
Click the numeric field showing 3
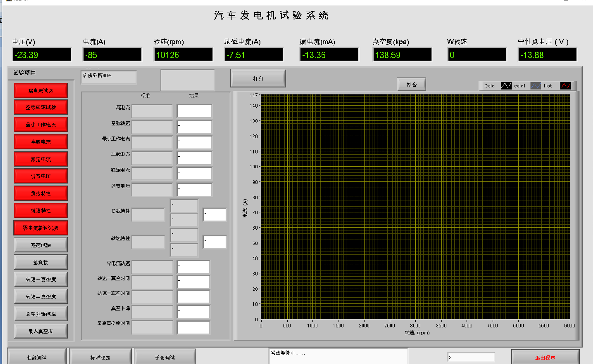[x=471, y=357]
